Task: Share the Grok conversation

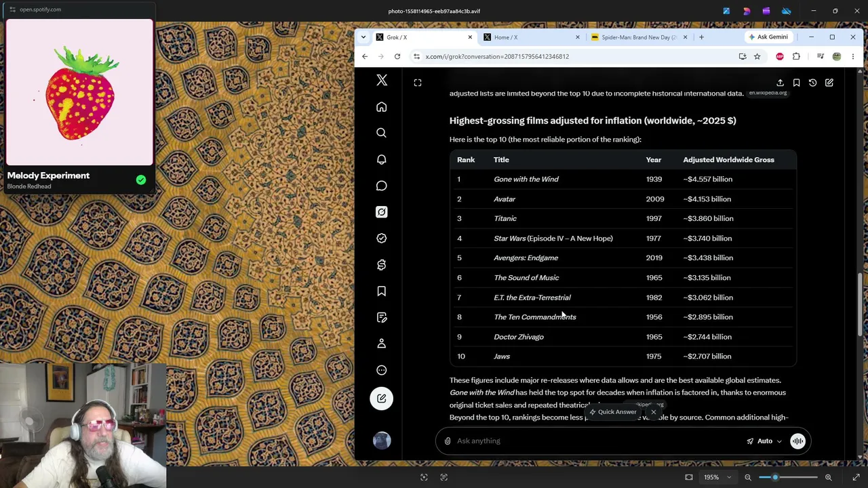Action: tap(780, 83)
